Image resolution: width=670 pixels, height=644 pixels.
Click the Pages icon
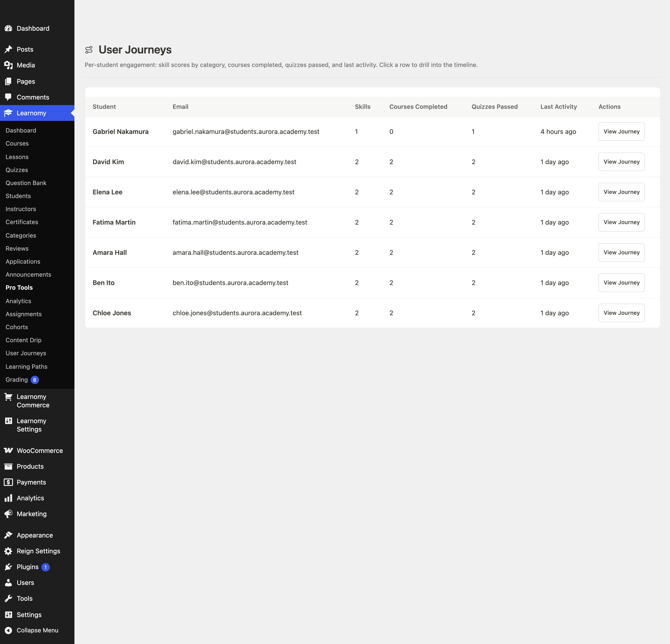[9, 81]
